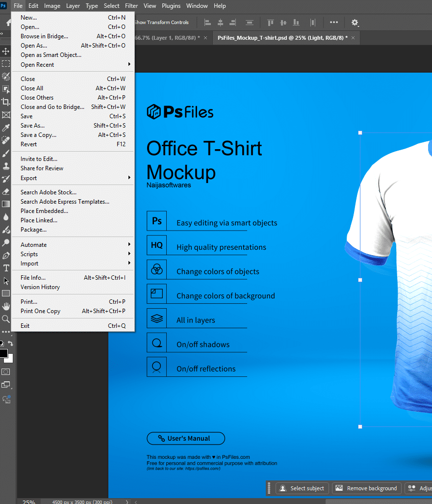Open the Automate submenu
Viewport: 432px width, 504px height.
coord(74,245)
